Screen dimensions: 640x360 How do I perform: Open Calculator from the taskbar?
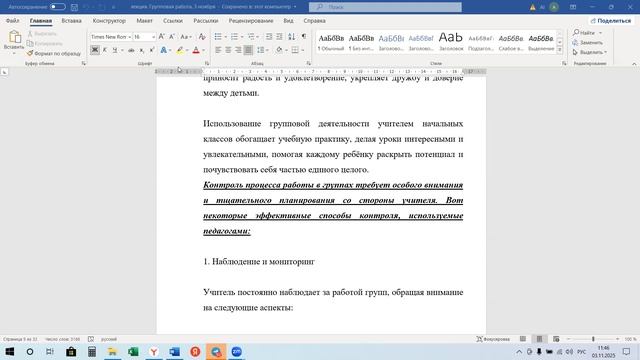pyautogui.click(x=92, y=352)
